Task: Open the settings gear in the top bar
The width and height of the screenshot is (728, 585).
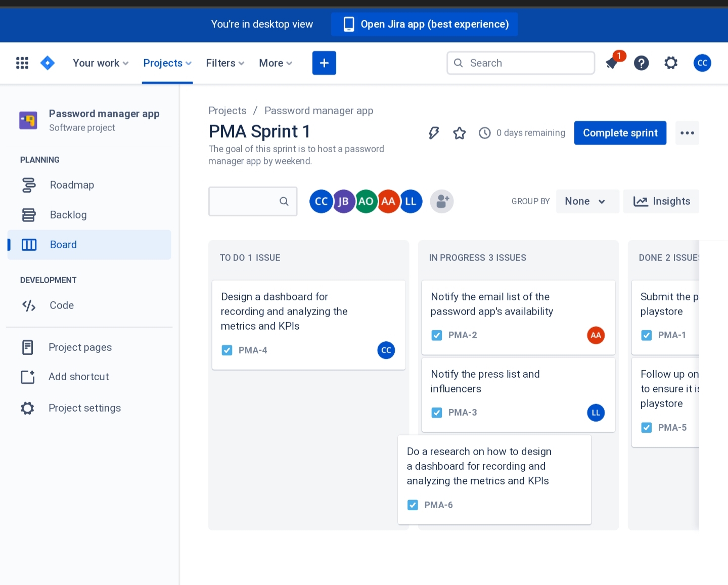Action: 671,63
